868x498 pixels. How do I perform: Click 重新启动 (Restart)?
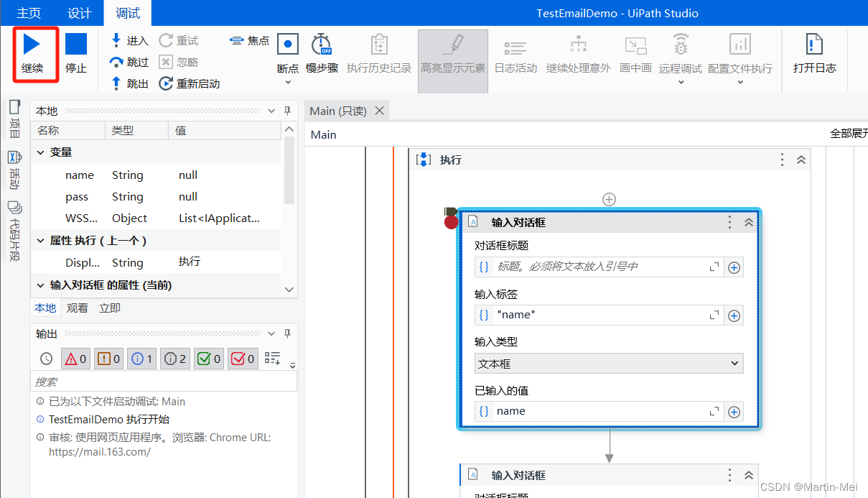tap(189, 84)
